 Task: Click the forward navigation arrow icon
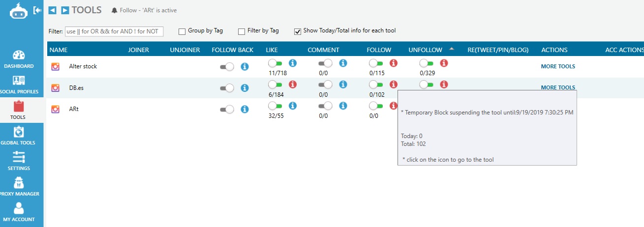point(65,10)
